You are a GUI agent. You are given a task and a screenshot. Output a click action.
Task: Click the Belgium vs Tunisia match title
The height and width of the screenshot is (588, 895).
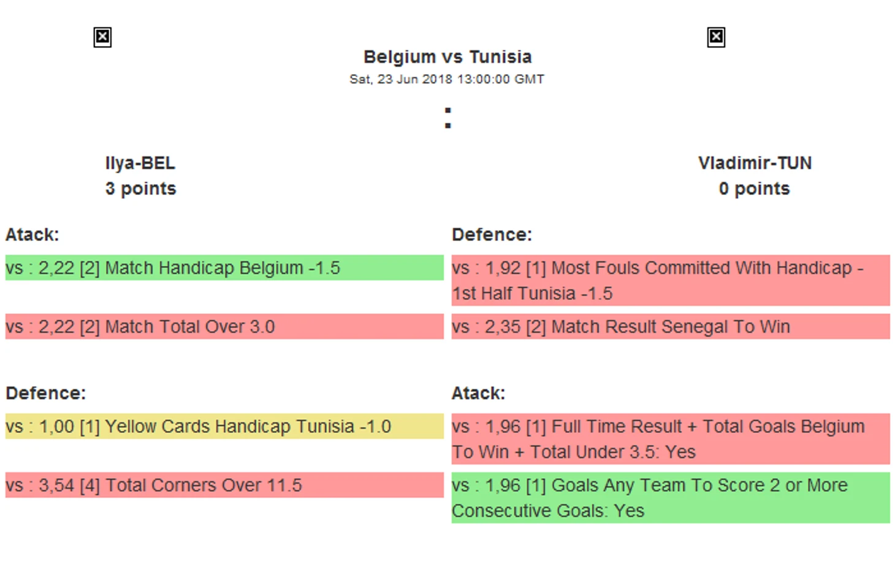[x=447, y=57]
